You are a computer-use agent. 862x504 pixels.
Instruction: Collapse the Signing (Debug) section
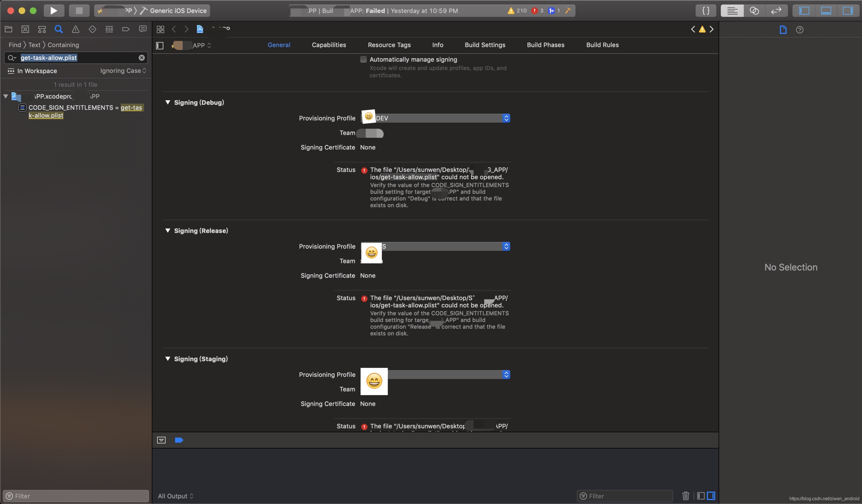167,102
